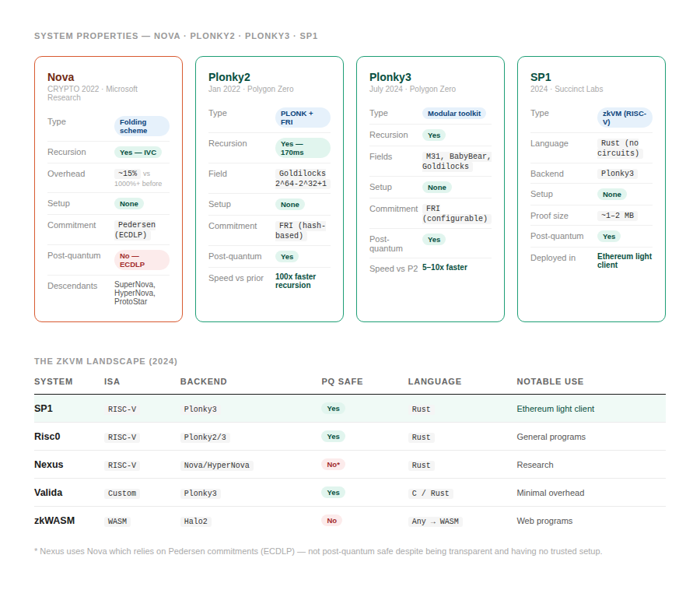This screenshot has height=590, width=700.
Task: Click the Nova/HyperNova backend tag
Action: (x=216, y=465)
